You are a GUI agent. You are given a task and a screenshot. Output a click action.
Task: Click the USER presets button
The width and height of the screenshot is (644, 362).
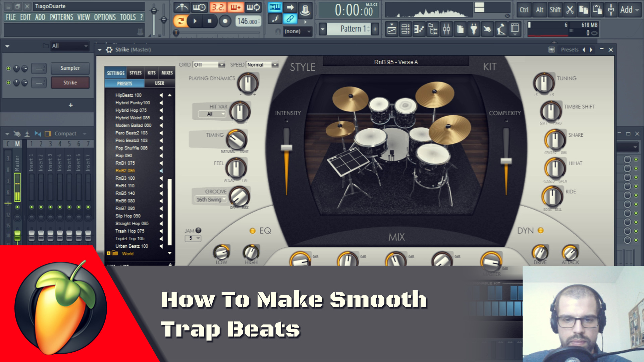pos(159,83)
